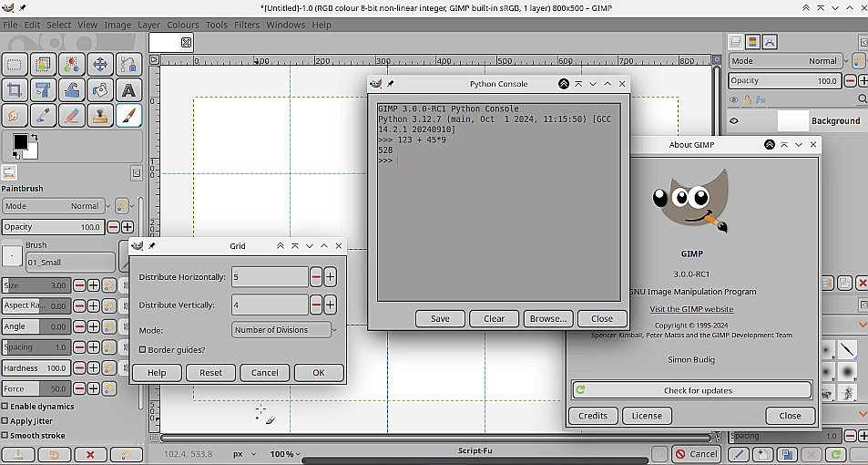Screen dimensions: 868x465
Task: Click the restore tool preset button
Action: (x=55, y=454)
